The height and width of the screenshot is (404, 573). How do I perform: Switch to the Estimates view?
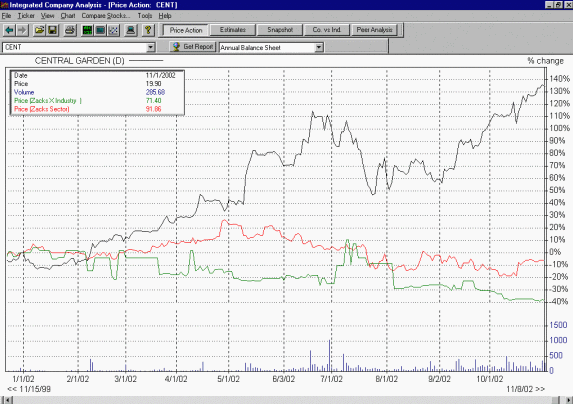point(232,30)
